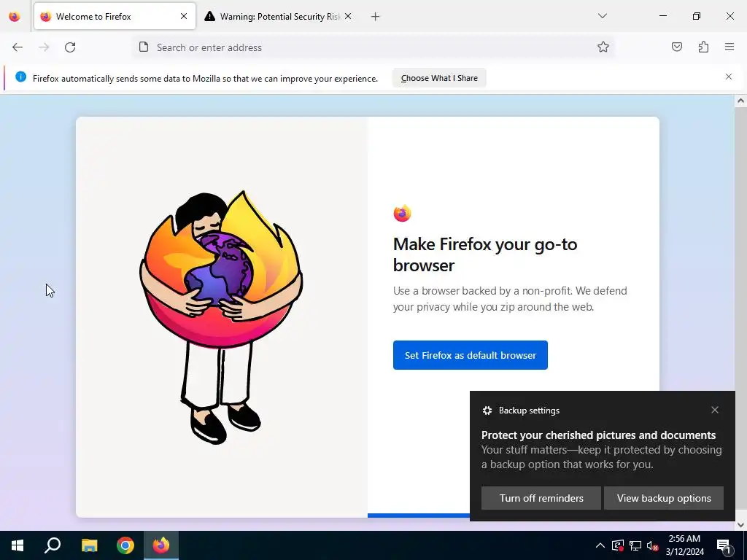Open the Windows Start menu

(x=18, y=545)
